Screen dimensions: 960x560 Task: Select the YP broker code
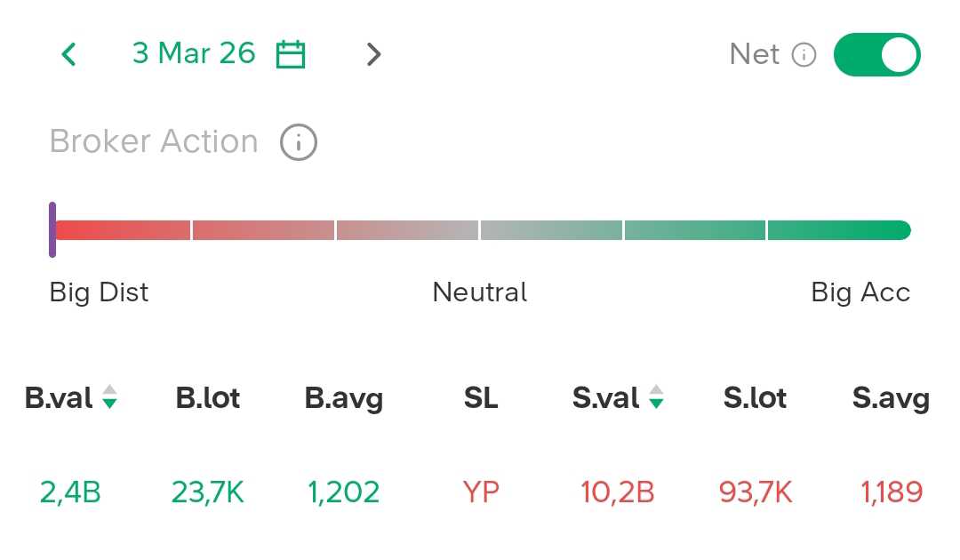click(481, 492)
